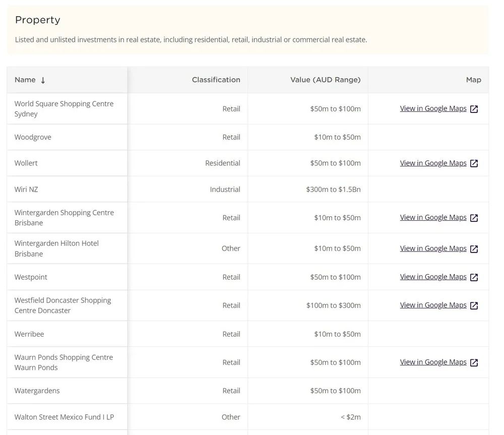
Task: Click the Map column header
Action: (x=473, y=80)
